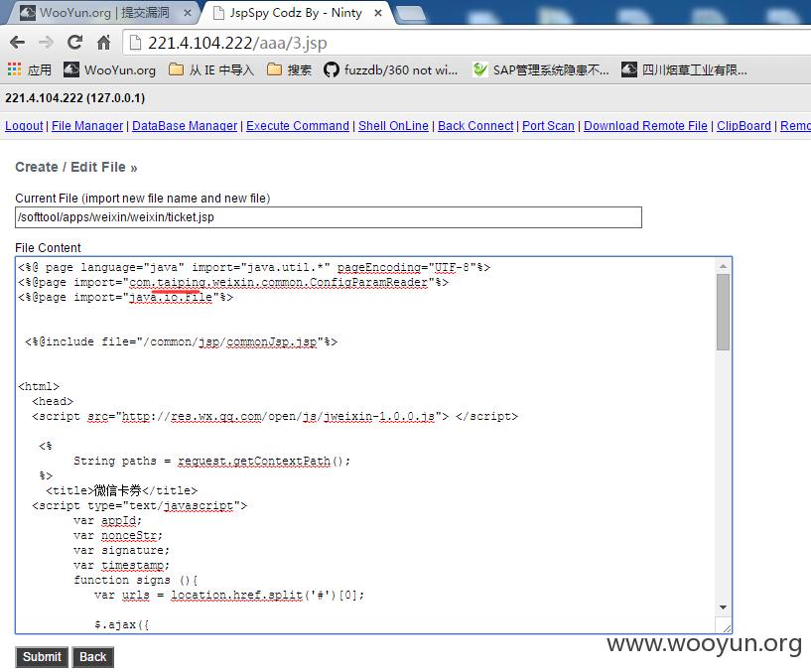Viewport: 811px width, 672px height.
Task: Open the fuzzdb GitHub bookmark
Action: [x=390, y=69]
